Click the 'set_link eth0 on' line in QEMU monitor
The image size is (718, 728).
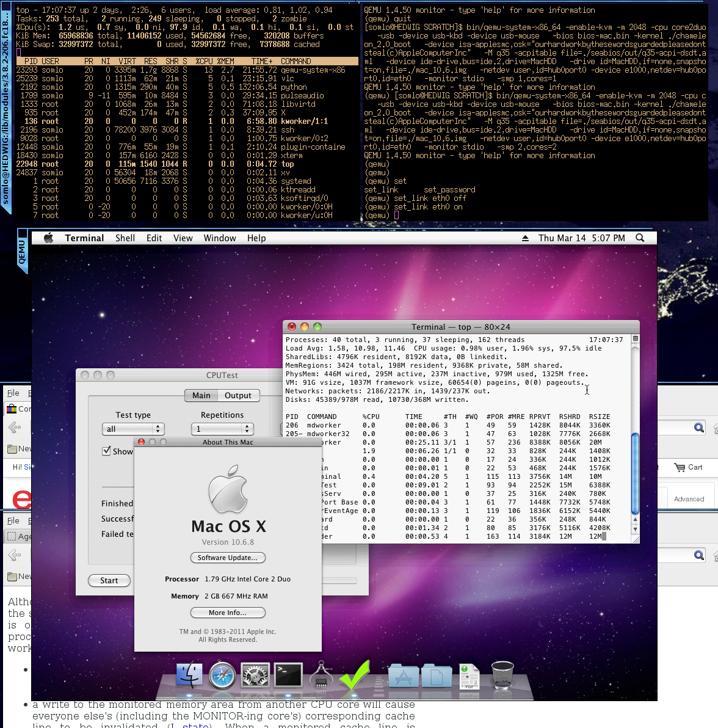[413, 206]
